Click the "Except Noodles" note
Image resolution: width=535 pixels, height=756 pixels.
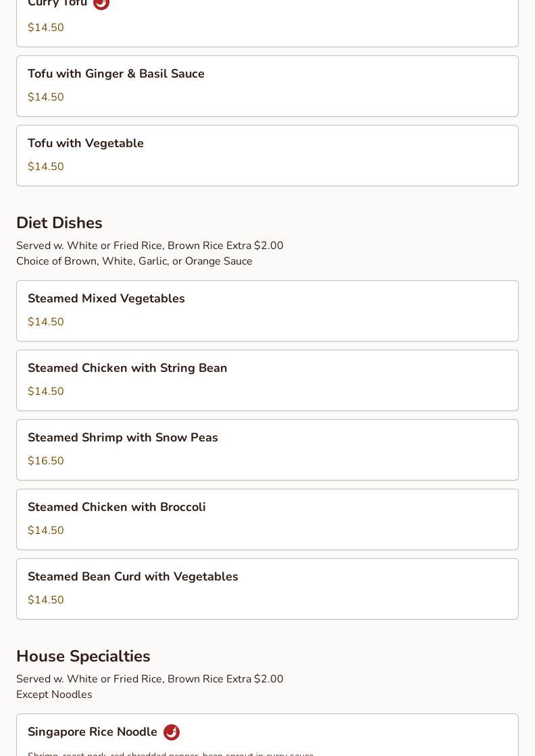point(54,695)
